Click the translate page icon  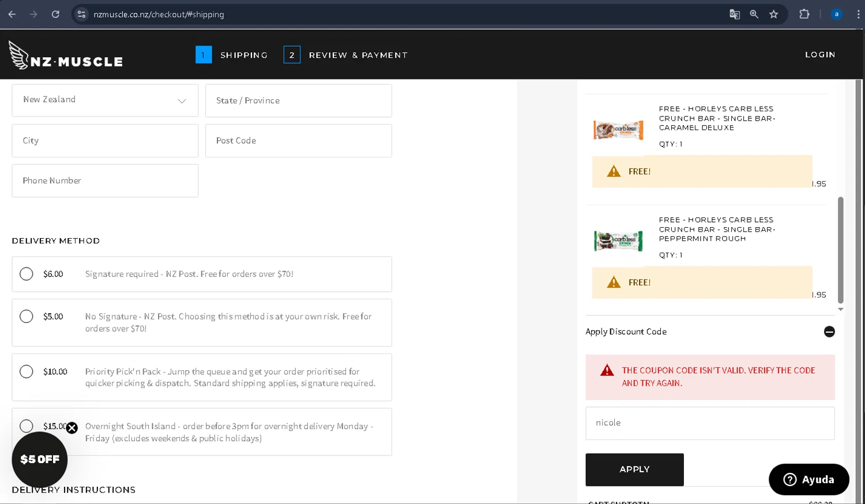735,14
